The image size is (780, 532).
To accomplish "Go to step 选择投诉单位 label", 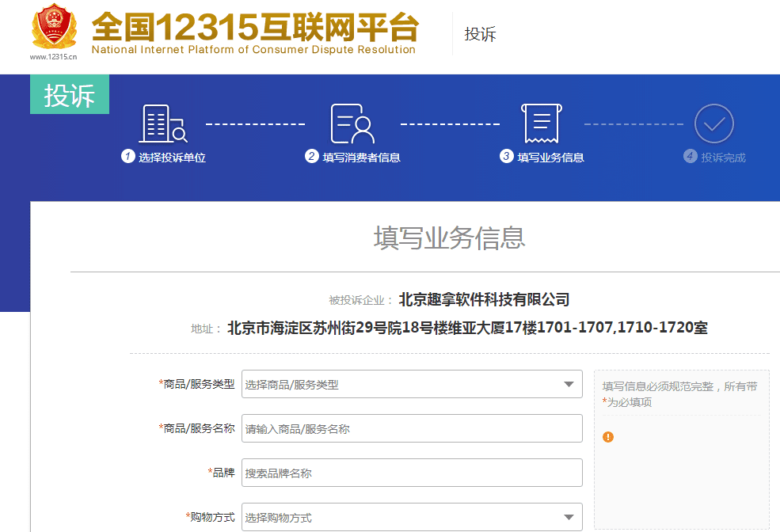I will [172, 158].
